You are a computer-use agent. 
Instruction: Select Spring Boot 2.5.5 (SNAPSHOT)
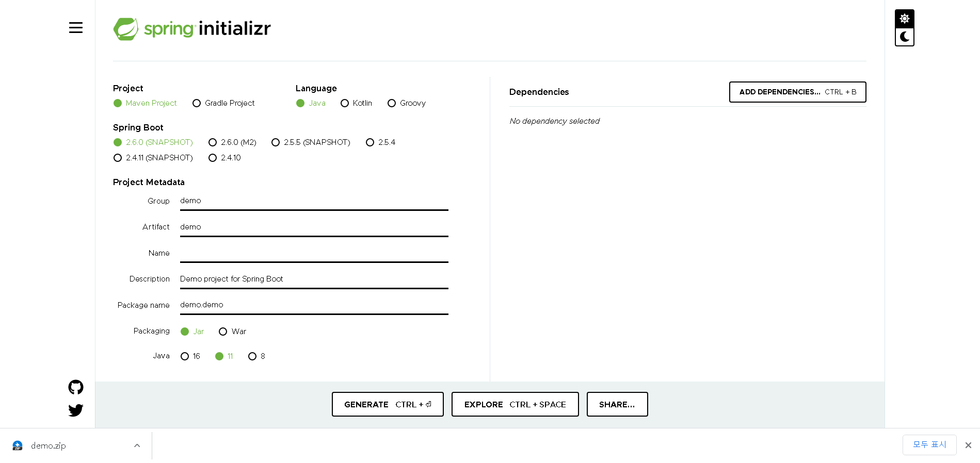pos(311,142)
